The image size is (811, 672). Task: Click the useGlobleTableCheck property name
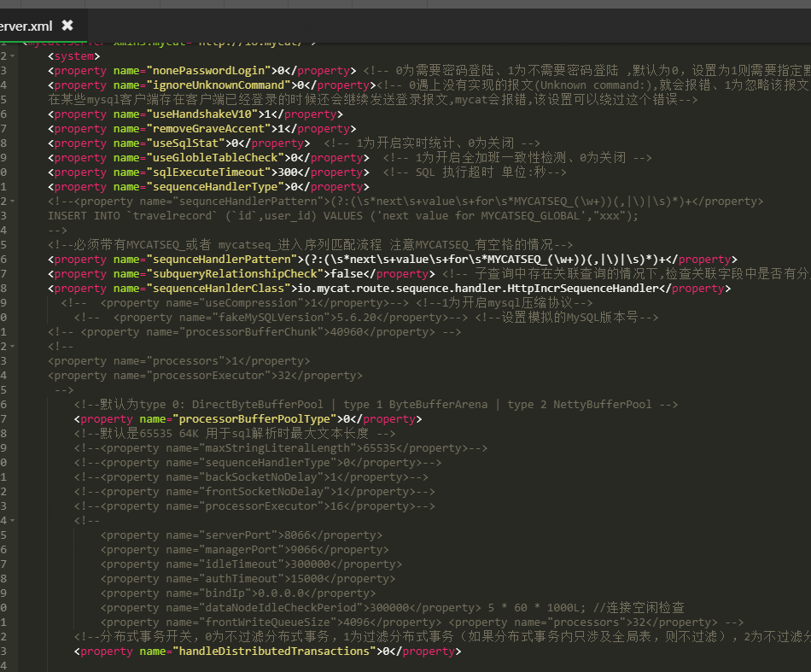(216, 157)
